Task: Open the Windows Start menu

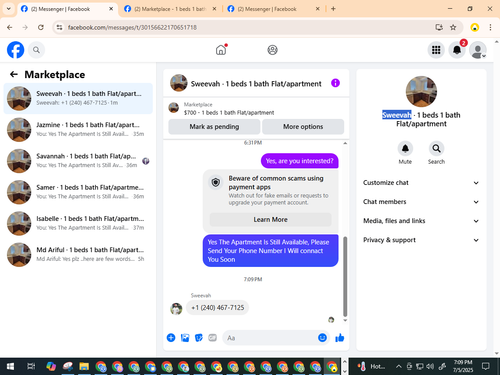Action: click(x=10, y=367)
